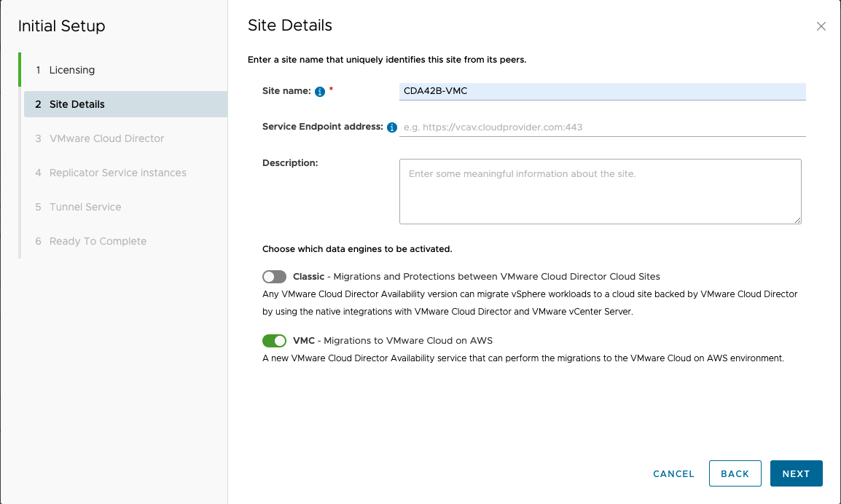
Task: Grab the Description textarea resize handle
Action: (x=798, y=220)
